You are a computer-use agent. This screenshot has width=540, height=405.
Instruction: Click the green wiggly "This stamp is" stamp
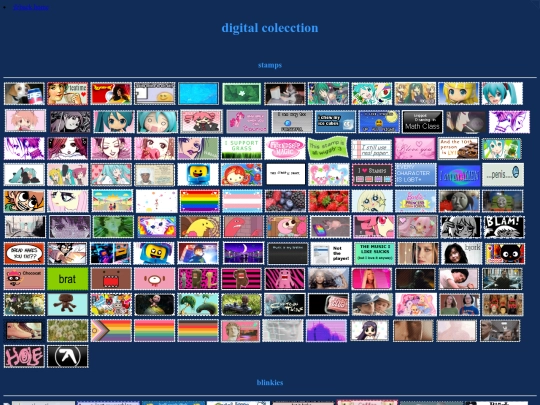click(x=328, y=148)
